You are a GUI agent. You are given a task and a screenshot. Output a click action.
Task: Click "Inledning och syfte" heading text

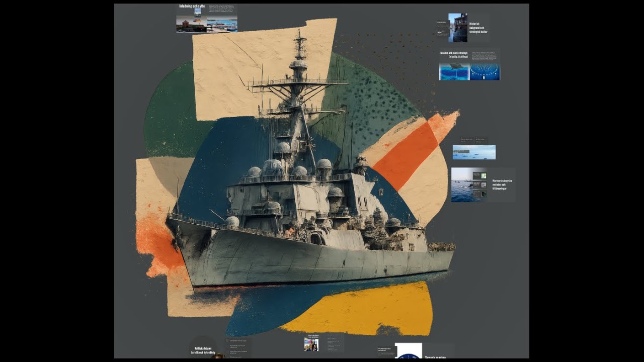[192, 7]
